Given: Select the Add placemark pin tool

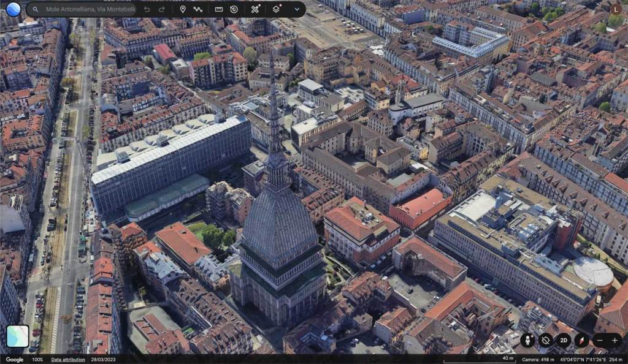Looking at the screenshot, I should [x=183, y=9].
